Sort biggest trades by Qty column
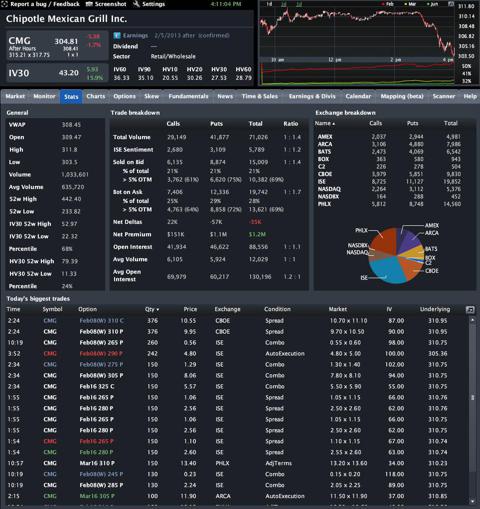 (x=152, y=309)
